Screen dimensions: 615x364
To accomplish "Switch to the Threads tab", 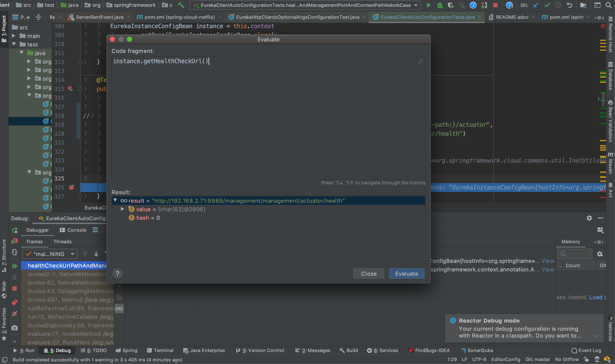I will tap(62, 242).
